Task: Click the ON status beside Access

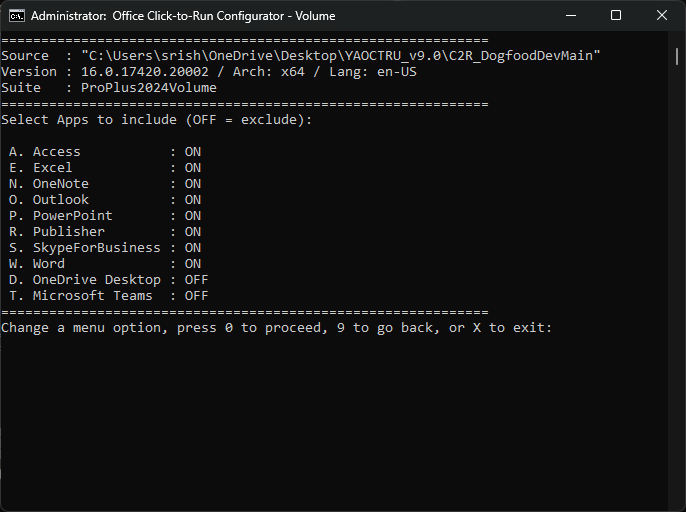Action: 193,152
